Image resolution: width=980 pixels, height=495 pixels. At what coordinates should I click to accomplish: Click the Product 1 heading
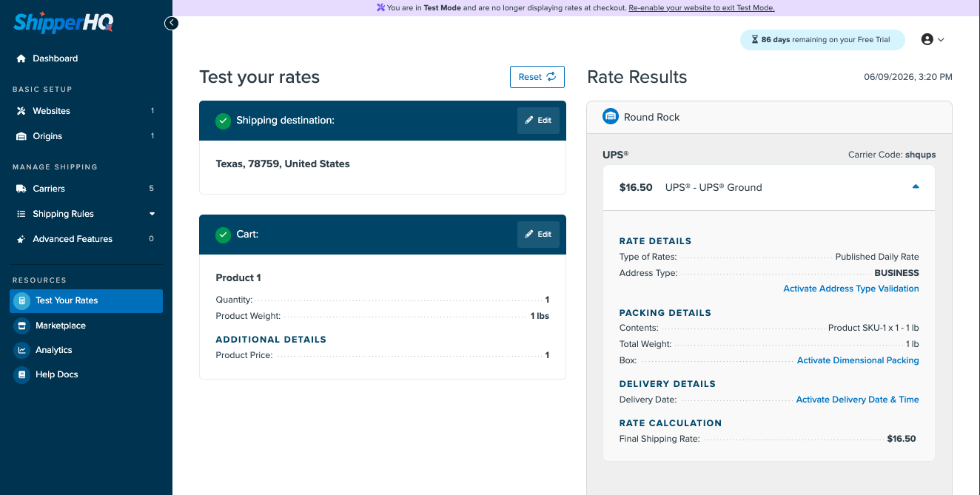click(x=238, y=278)
